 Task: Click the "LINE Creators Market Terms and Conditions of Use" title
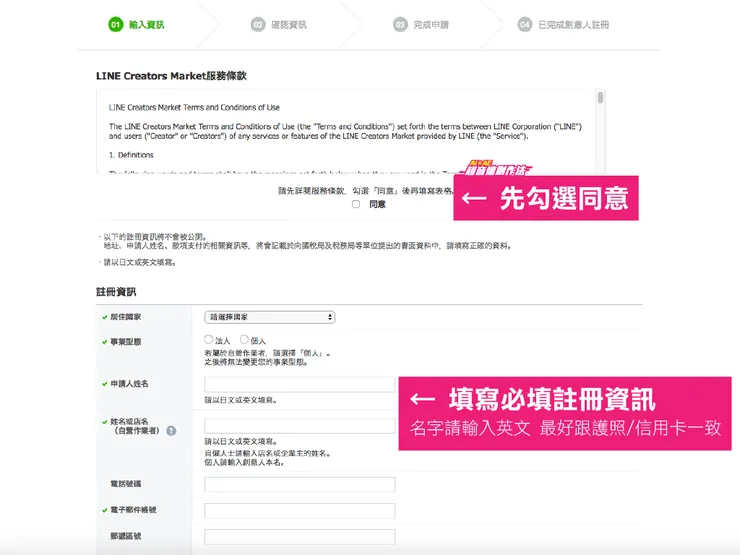(x=194, y=108)
